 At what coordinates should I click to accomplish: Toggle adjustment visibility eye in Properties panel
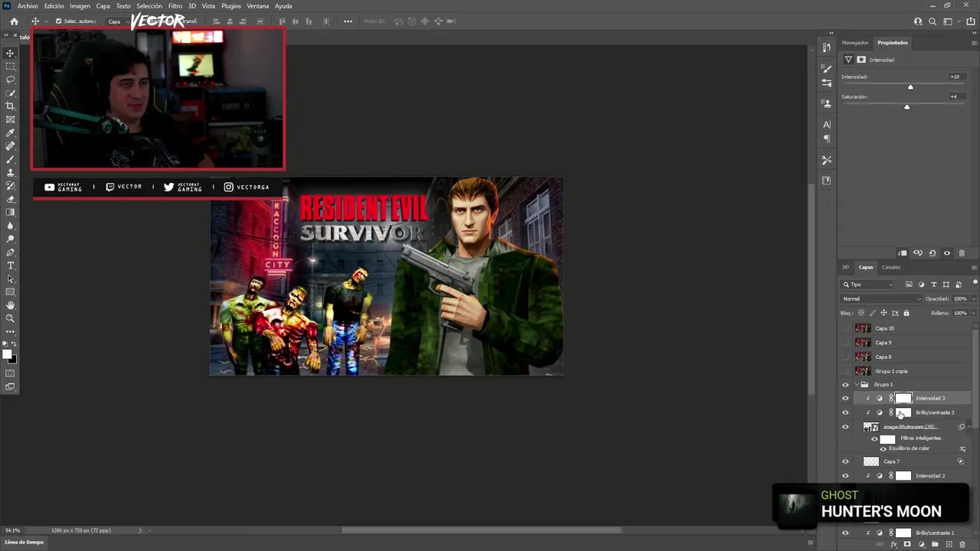coord(947,253)
